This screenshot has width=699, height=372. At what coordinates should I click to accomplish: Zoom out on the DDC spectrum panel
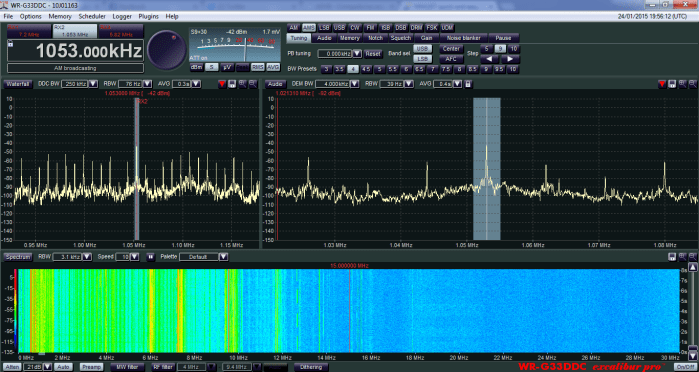(x=253, y=84)
